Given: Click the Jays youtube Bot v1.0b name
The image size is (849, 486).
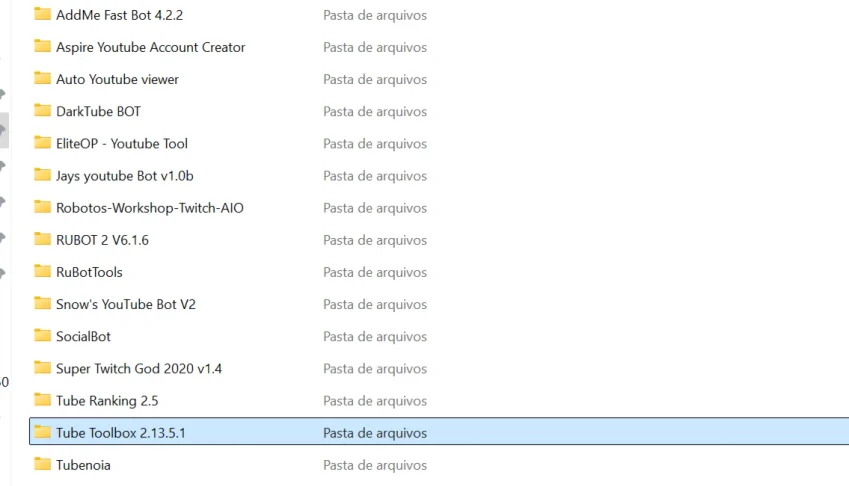Looking at the screenshot, I should click(x=125, y=176).
